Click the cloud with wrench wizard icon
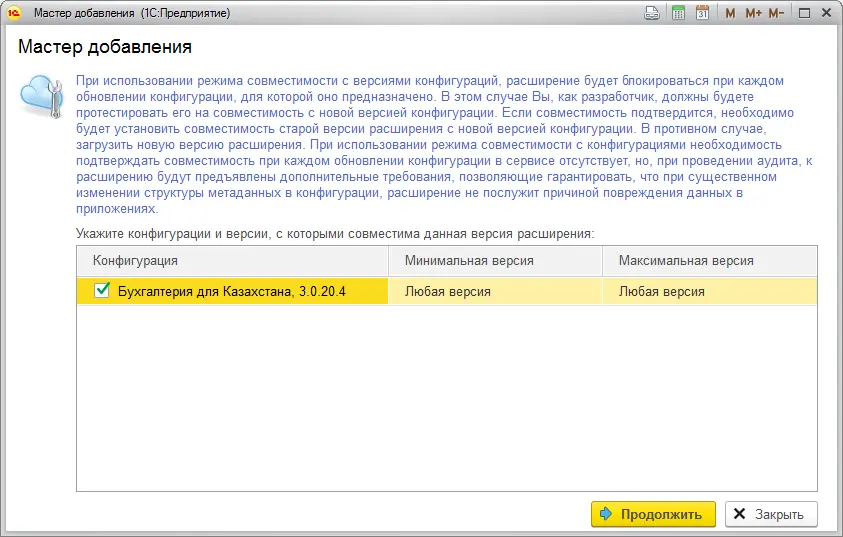Image resolution: width=843 pixels, height=537 pixels. [x=42, y=97]
